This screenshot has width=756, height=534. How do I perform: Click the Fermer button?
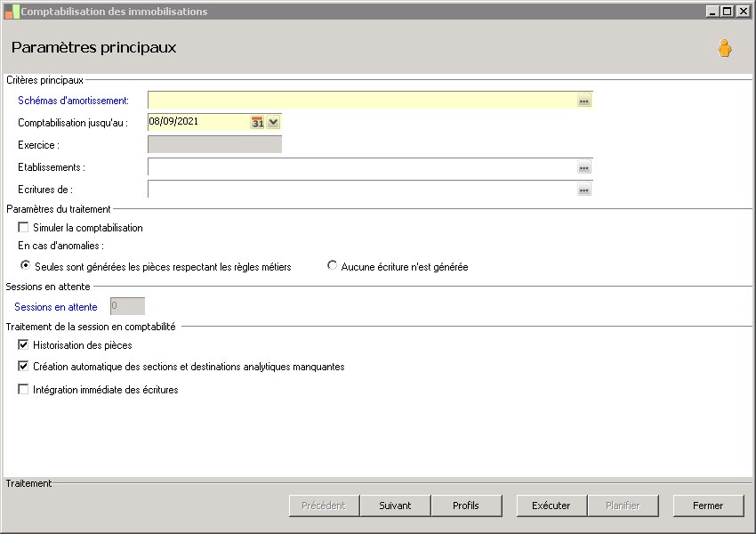coord(708,506)
